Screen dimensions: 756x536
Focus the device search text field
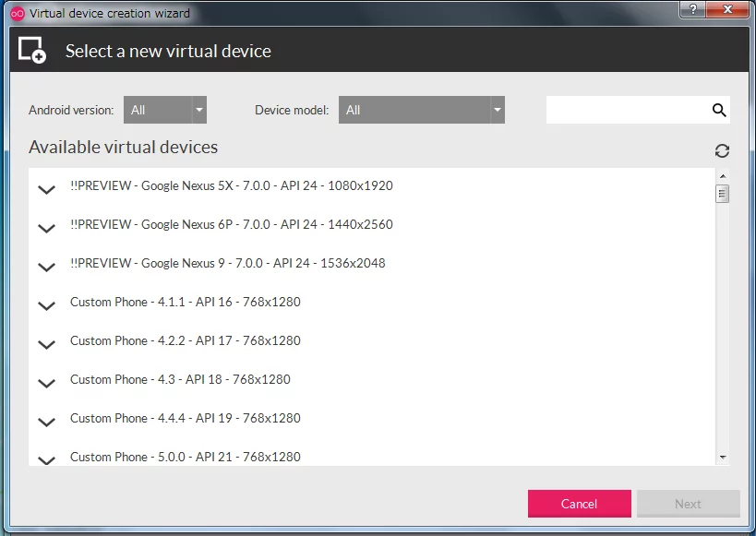coord(628,110)
